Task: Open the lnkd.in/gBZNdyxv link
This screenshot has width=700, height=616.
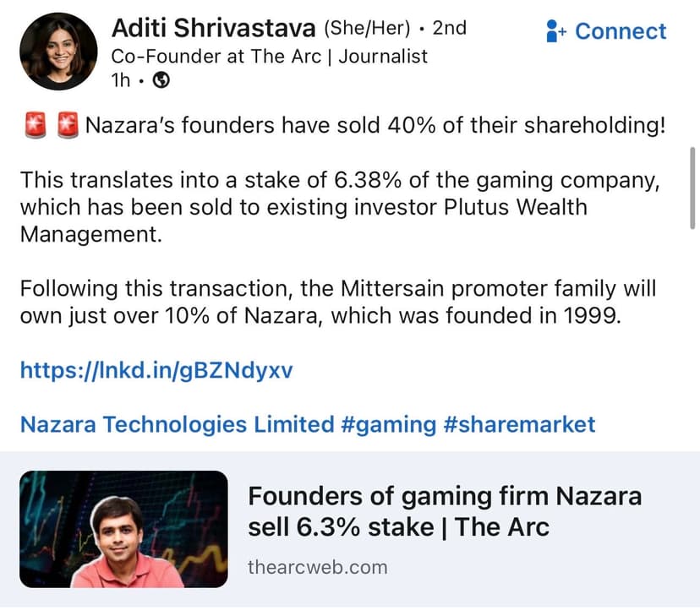Action: [156, 370]
